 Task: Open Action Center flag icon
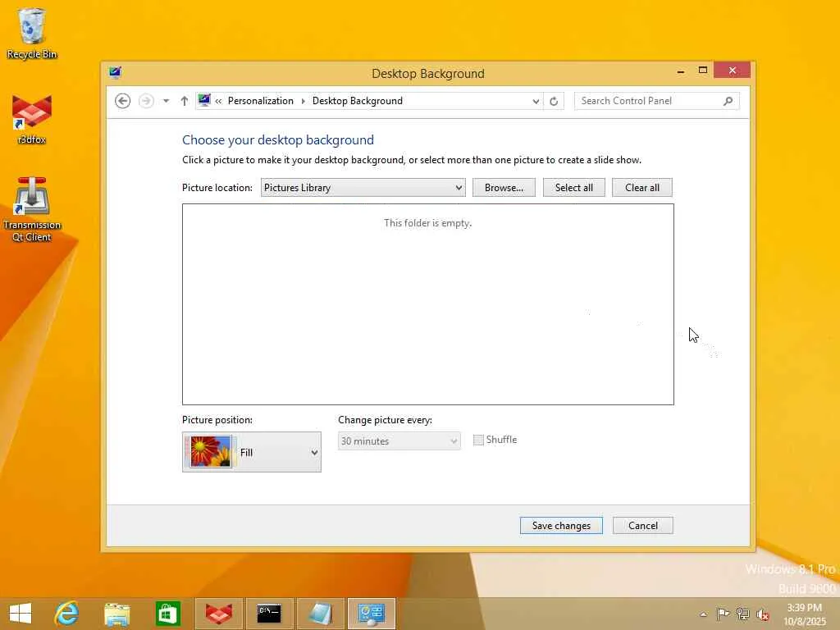[x=723, y=614]
